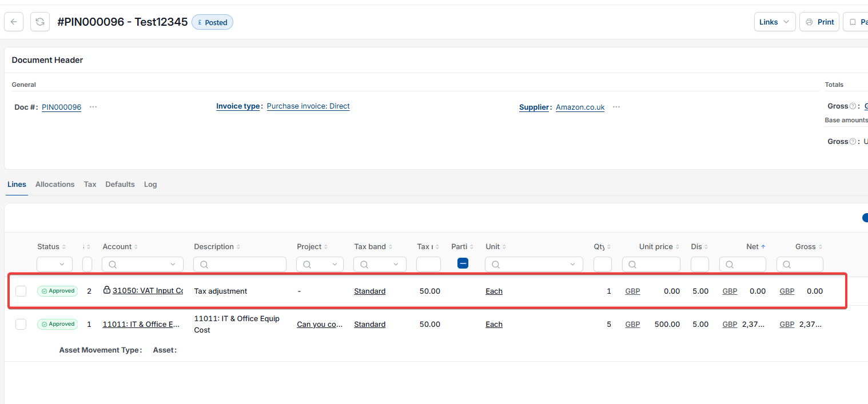Screen dimensions: 868x404
Task: Open the Log tab
Action: point(150,184)
